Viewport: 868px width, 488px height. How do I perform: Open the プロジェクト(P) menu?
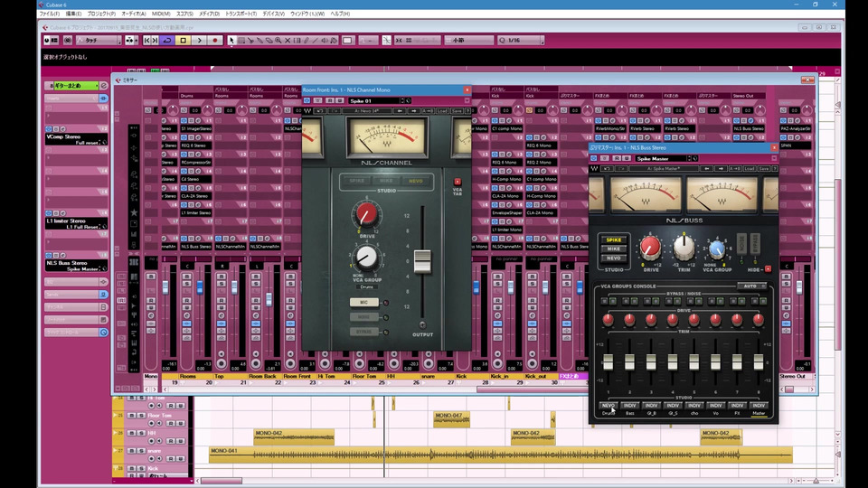101,14
